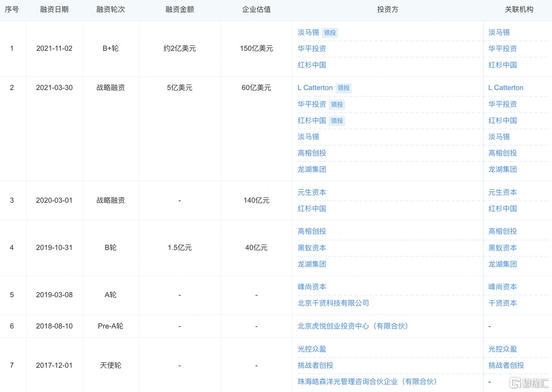Screen dimensions: 552x392
Task: Select 红杉中国 investor in 2021-03-30 row
Action: coord(312,121)
